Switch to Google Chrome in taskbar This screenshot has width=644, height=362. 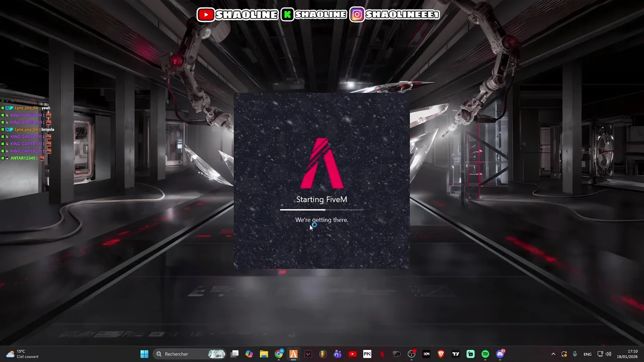coord(279,354)
